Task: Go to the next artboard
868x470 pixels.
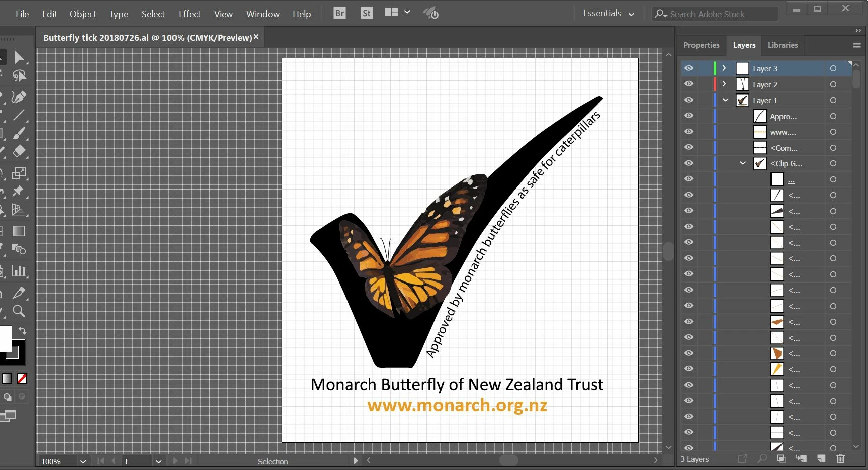Action: click(x=175, y=461)
